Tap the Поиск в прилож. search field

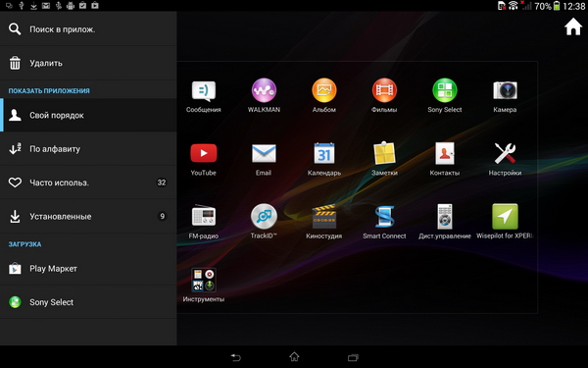pos(88,29)
